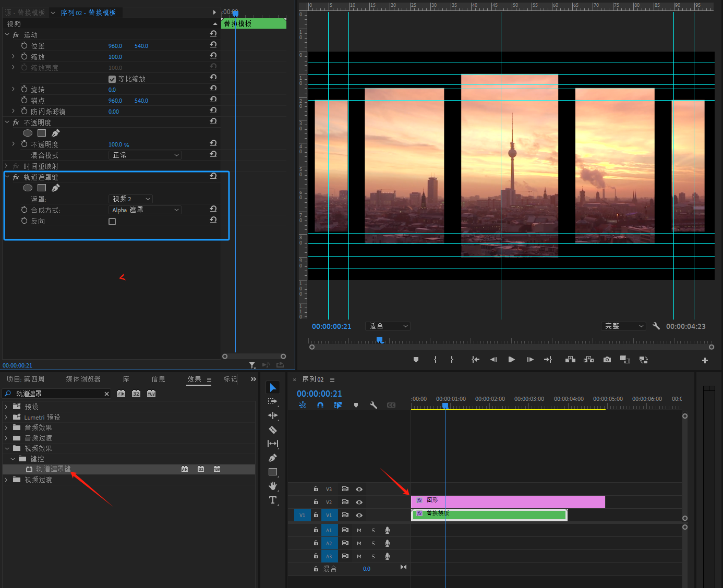Enable the 反向 reverse checkbox
Image resolution: width=723 pixels, height=588 pixels.
pos(112,222)
